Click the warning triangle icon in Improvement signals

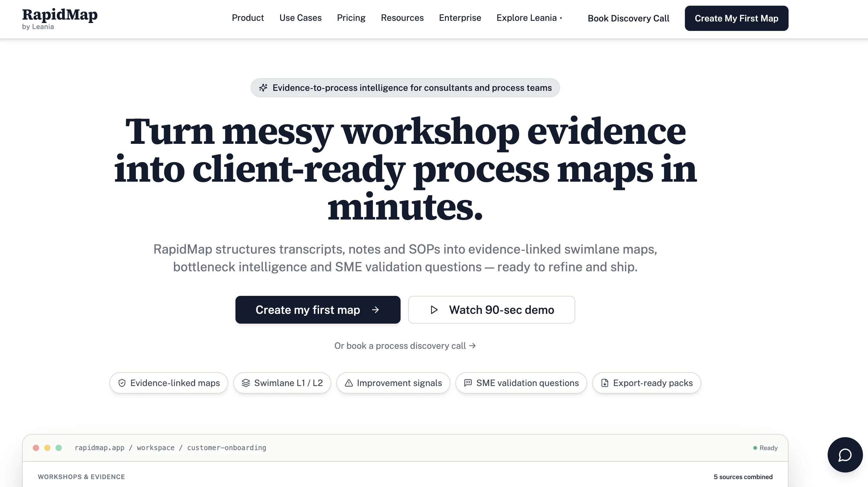tap(349, 383)
